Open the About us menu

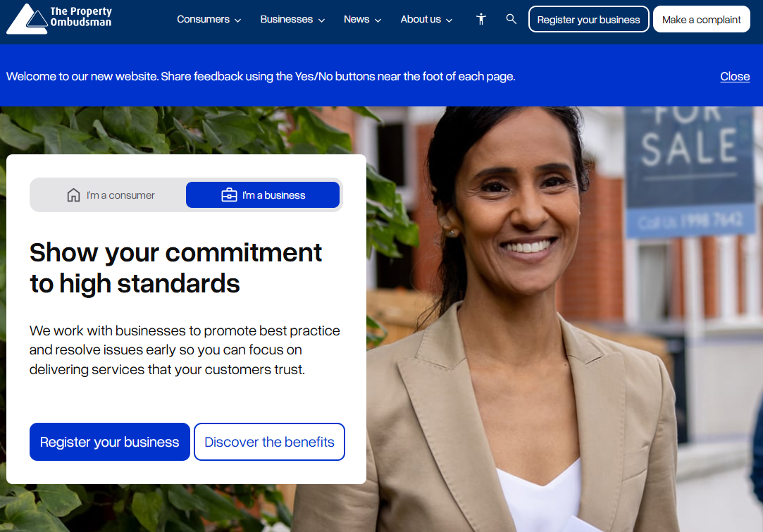coord(427,20)
